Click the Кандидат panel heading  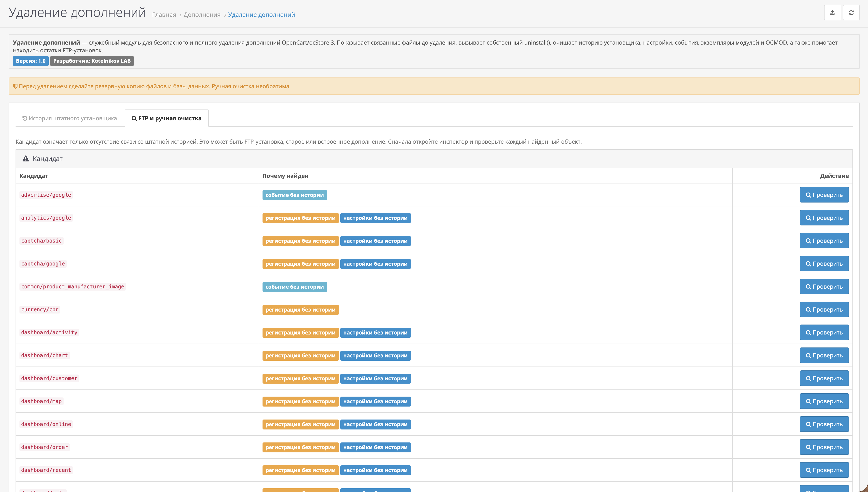tap(48, 159)
